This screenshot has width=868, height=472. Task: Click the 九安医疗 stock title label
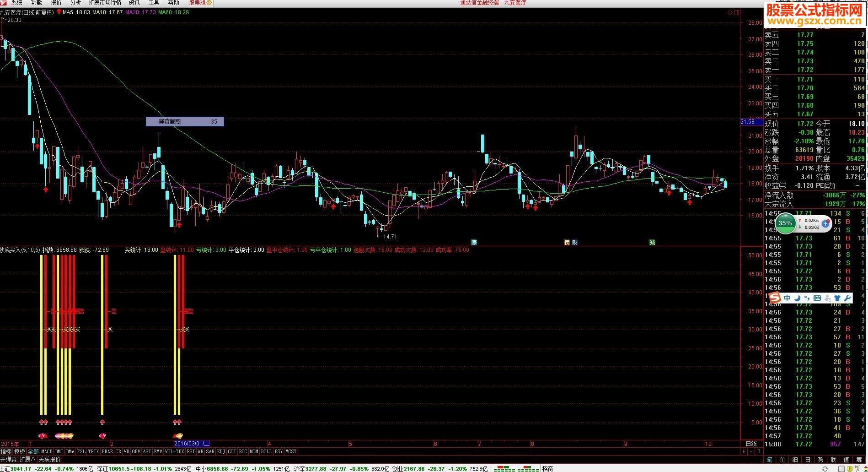(x=11, y=12)
